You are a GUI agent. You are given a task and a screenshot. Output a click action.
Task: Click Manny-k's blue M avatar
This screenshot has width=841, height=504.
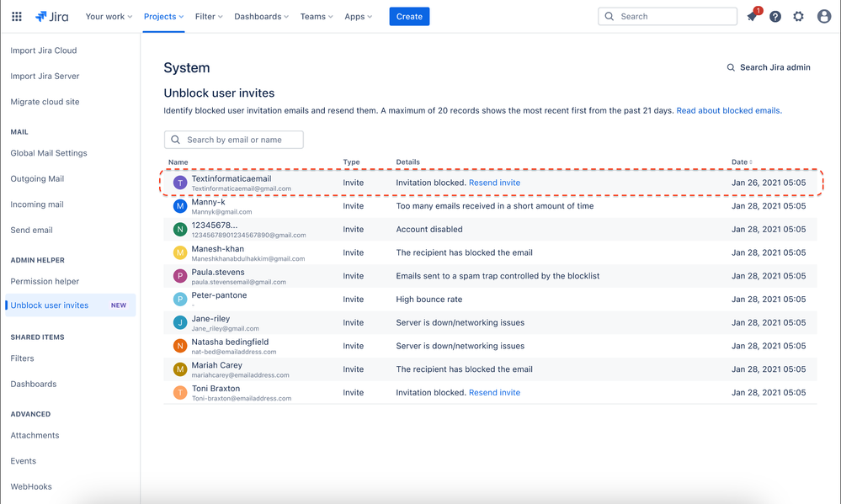(179, 206)
